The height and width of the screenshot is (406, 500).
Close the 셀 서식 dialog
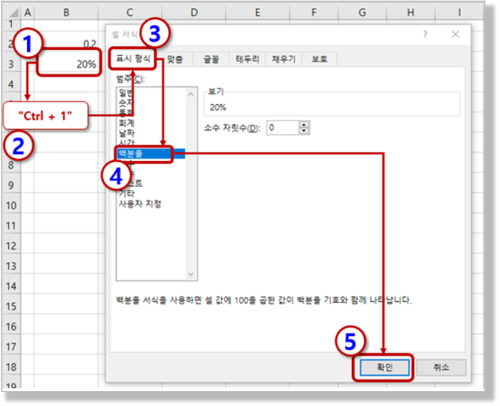(x=455, y=34)
